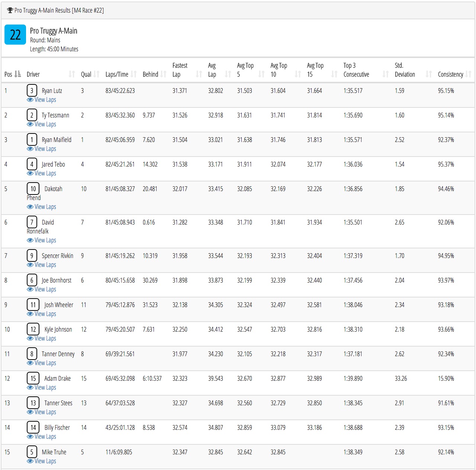Click car number 9 badge for Spencer Rivkin
Viewport: 476px width, 470px height.
click(x=32, y=255)
